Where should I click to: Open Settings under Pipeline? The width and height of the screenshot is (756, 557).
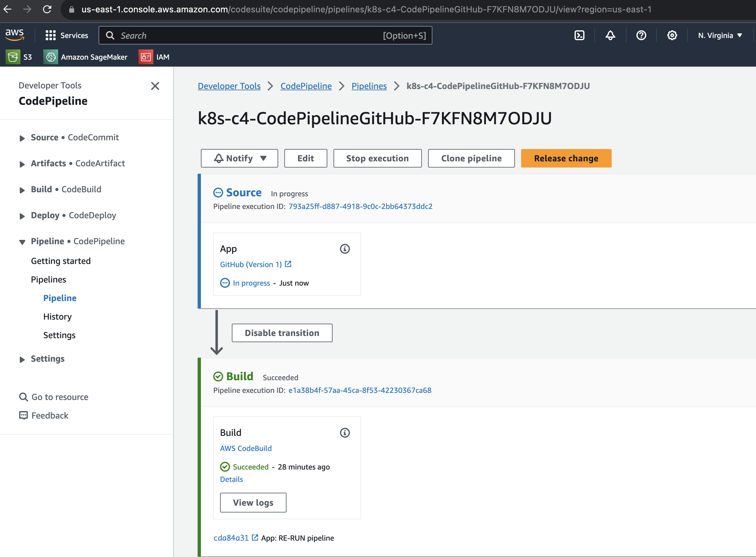(59, 335)
